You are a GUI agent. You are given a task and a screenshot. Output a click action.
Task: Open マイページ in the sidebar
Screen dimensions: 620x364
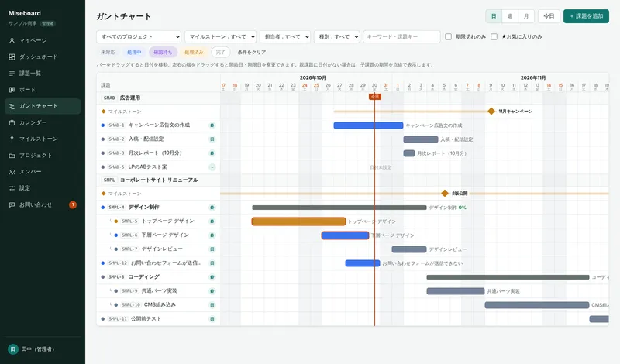click(x=43, y=40)
